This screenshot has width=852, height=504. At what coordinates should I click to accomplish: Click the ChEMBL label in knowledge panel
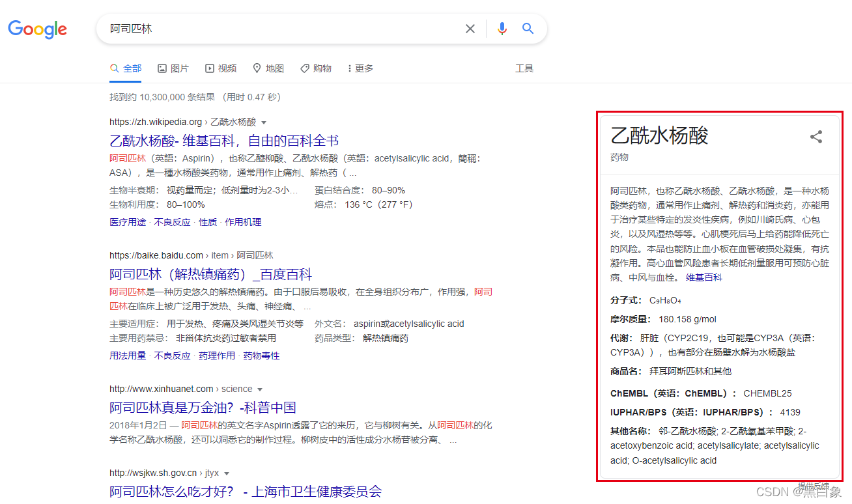(x=674, y=393)
